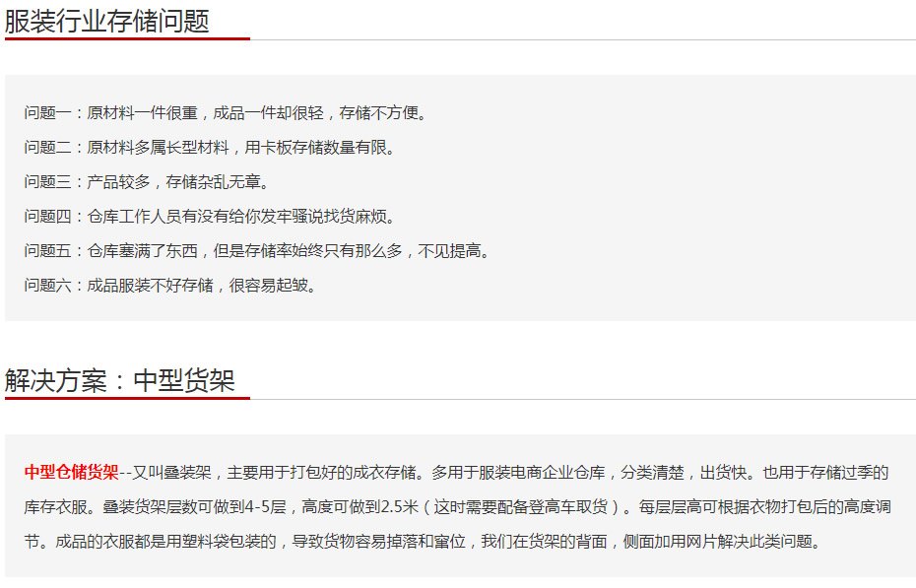Click the heading 服装行业存储问题
916x588 pixels.
pos(107,22)
